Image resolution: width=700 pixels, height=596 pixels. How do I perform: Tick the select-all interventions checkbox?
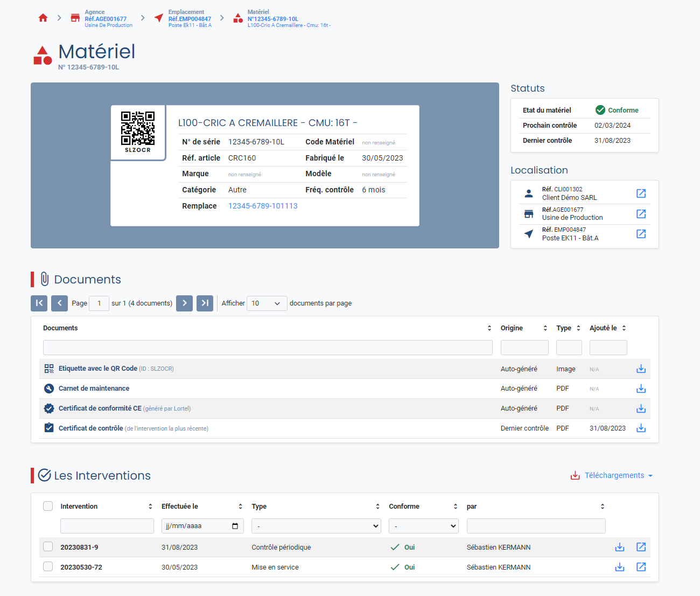coord(48,506)
